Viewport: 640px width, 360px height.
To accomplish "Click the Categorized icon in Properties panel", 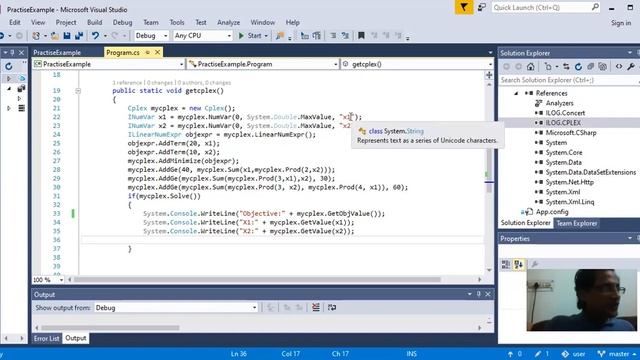I will tap(506, 264).
